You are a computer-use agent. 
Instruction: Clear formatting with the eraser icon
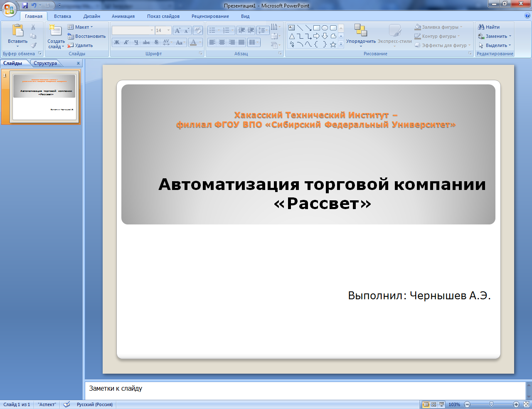point(198,30)
